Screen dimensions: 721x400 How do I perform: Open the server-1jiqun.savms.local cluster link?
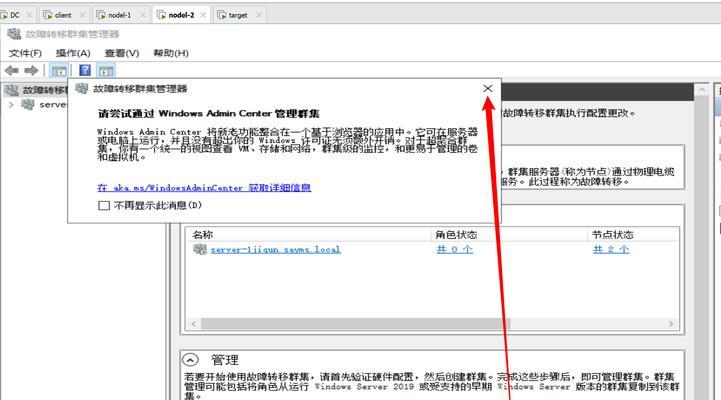point(275,250)
